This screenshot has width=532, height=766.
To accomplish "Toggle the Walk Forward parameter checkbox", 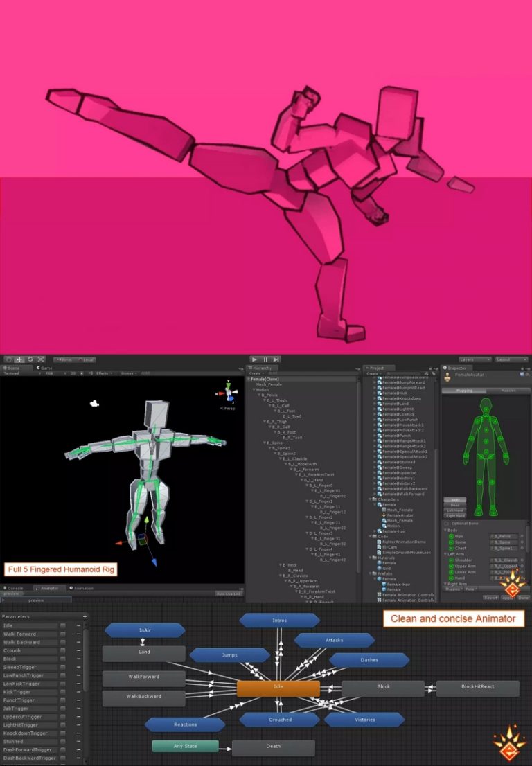I will tap(62, 634).
